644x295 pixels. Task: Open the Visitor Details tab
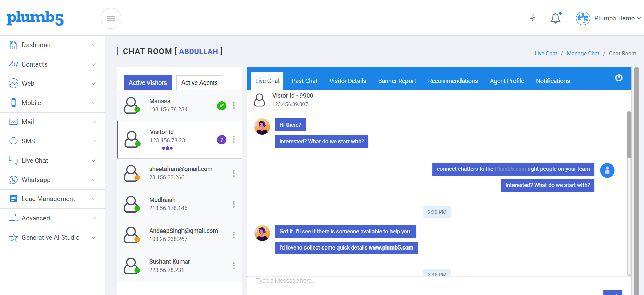tap(348, 81)
